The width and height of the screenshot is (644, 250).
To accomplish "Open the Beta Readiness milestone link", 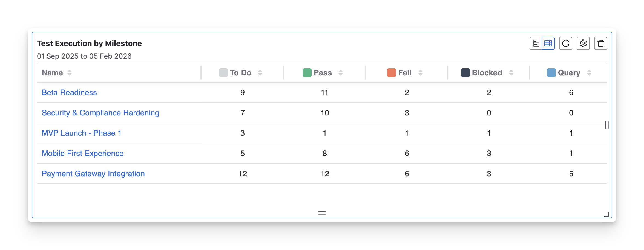I will click(x=69, y=93).
